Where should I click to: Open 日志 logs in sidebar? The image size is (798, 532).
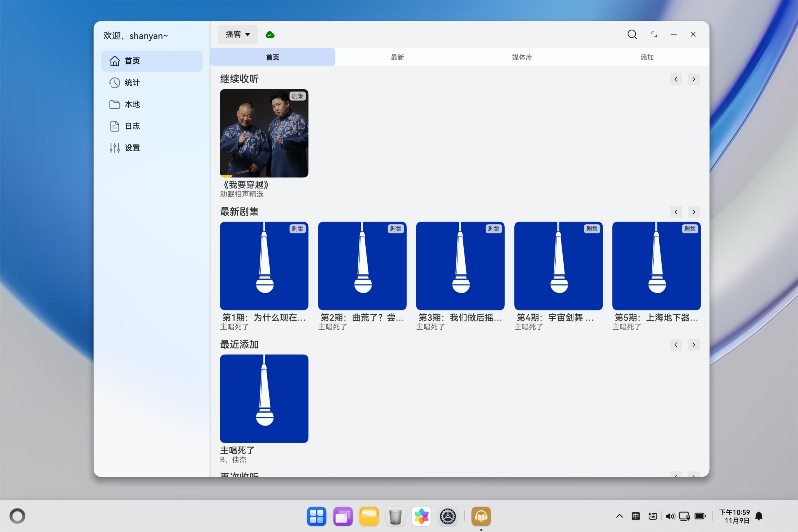point(152,126)
